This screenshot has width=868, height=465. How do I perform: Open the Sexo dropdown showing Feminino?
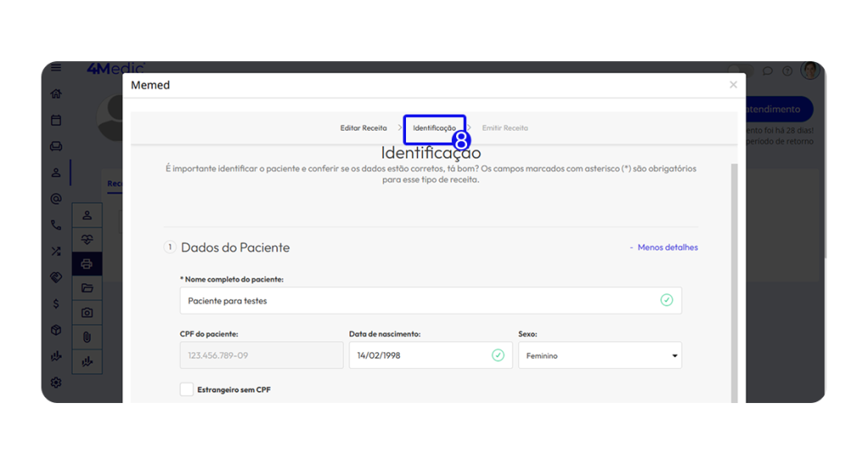tap(599, 356)
